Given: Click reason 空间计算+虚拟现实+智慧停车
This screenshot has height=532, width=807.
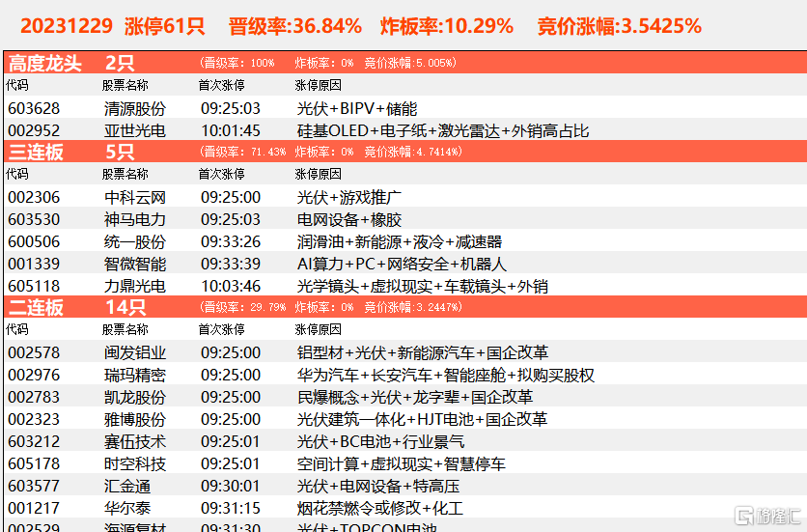Looking at the screenshot, I should (x=402, y=463).
